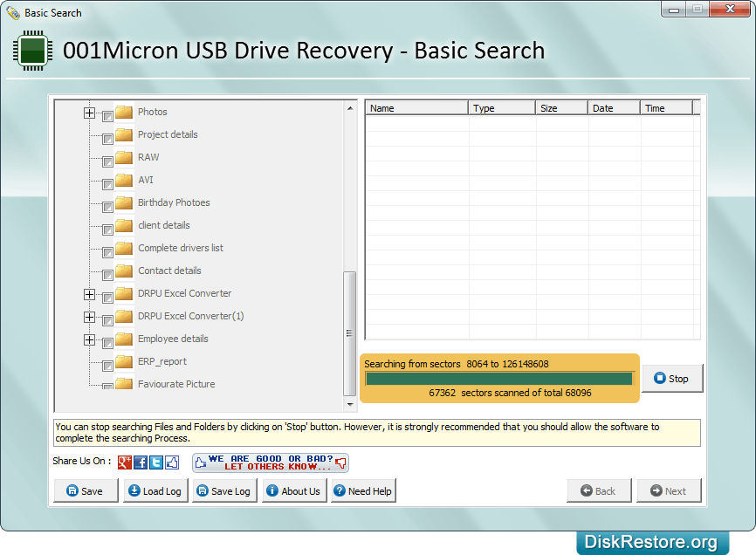Viewport: 756px width, 555px height.
Task: Tick the Photos folder checkbox
Action: [107, 116]
